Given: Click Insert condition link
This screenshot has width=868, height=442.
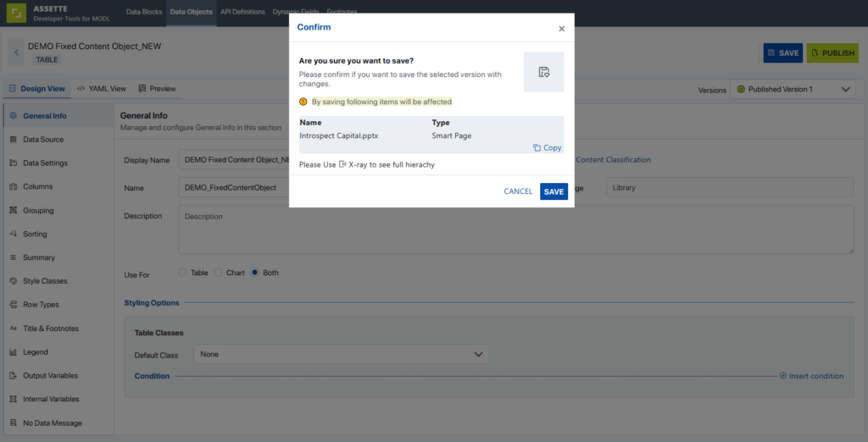Looking at the screenshot, I should click(x=811, y=376).
